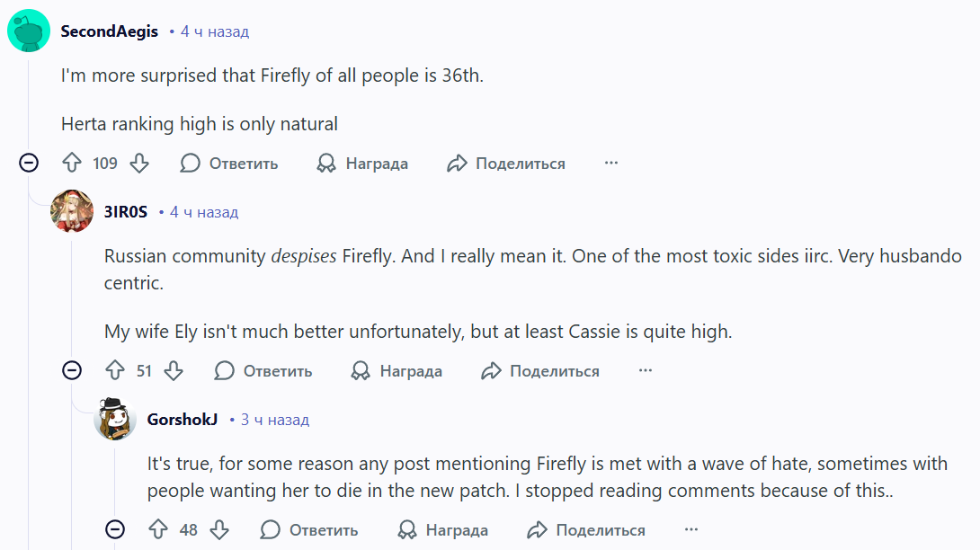Collapse GorshokJ's reply thread
Image resolution: width=980 pixels, height=550 pixels.
pos(115,529)
